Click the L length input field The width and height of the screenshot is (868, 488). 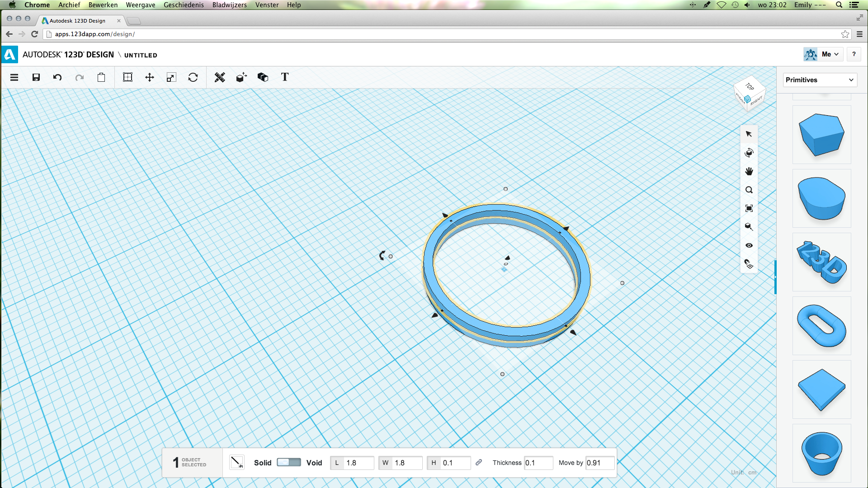pyautogui.click(x=359, y=463)
